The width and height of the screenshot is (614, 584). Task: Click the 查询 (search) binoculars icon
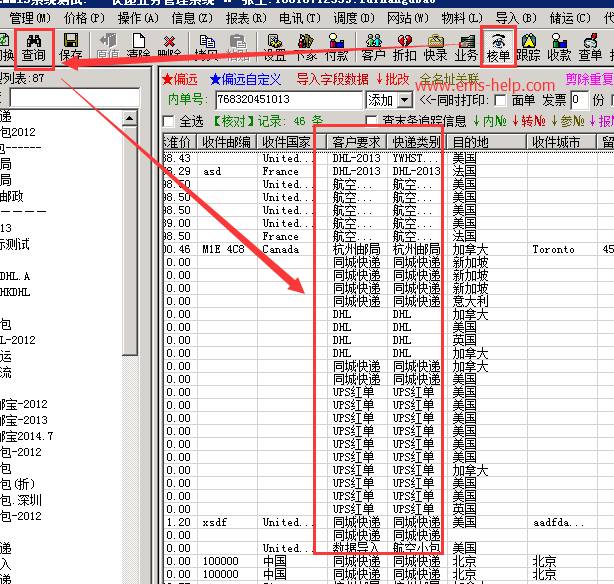click(34, 48)
